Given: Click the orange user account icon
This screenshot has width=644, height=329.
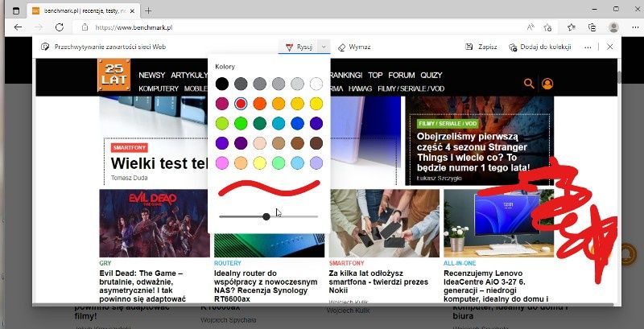Looking at the screenshot, I should tap(547, 84).
